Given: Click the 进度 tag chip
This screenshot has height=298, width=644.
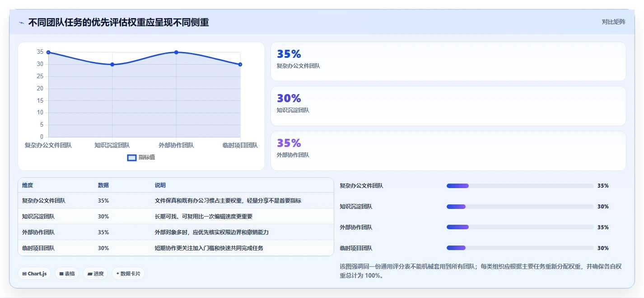Looking at the screenshot, I should point(95,274).
